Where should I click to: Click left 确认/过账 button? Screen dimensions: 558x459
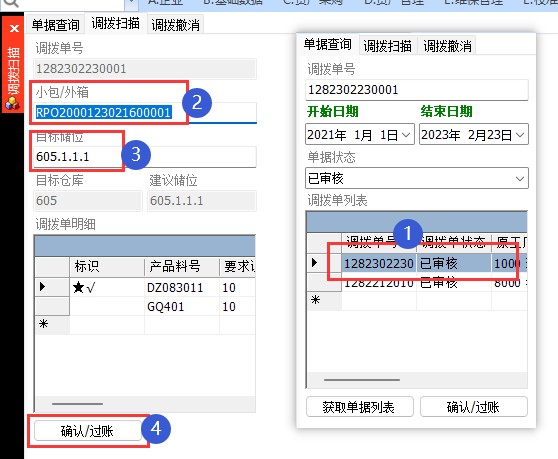88,431
